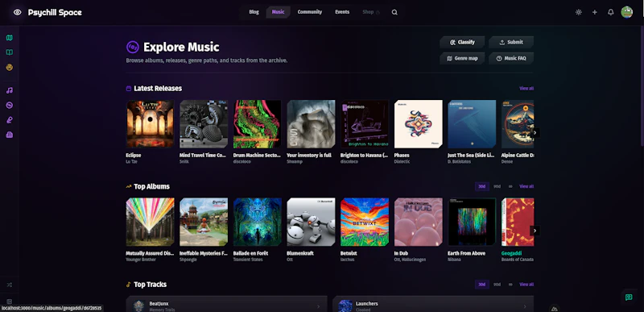Open the Eclipse album cover
The image size is (644, 312).
tap(150, 123)
